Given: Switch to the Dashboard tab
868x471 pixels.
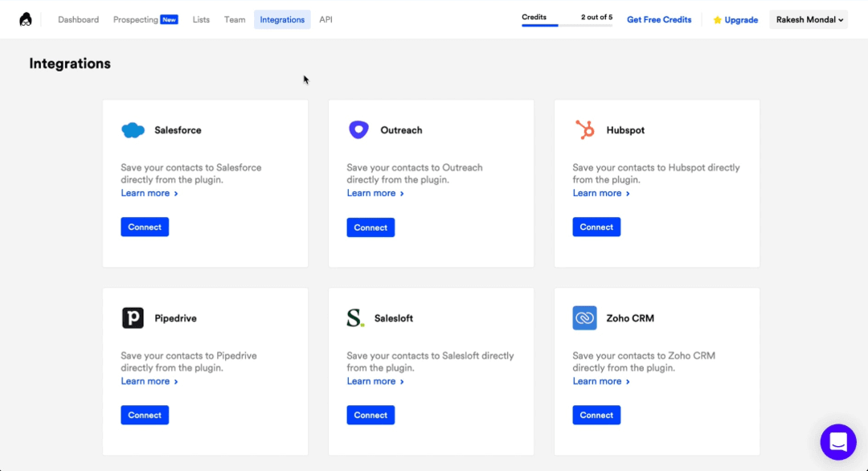Looking at the screenshot, I should tap(78, 19).
